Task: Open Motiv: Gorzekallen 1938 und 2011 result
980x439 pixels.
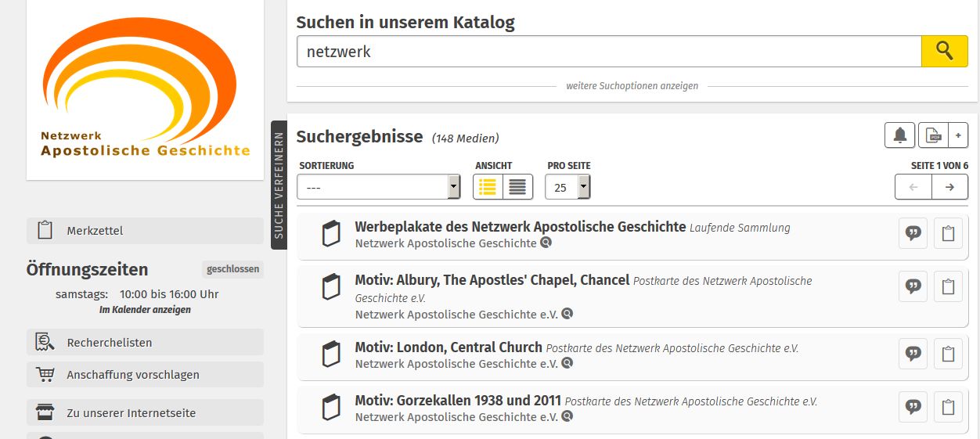Action: [x=458, y=401]
